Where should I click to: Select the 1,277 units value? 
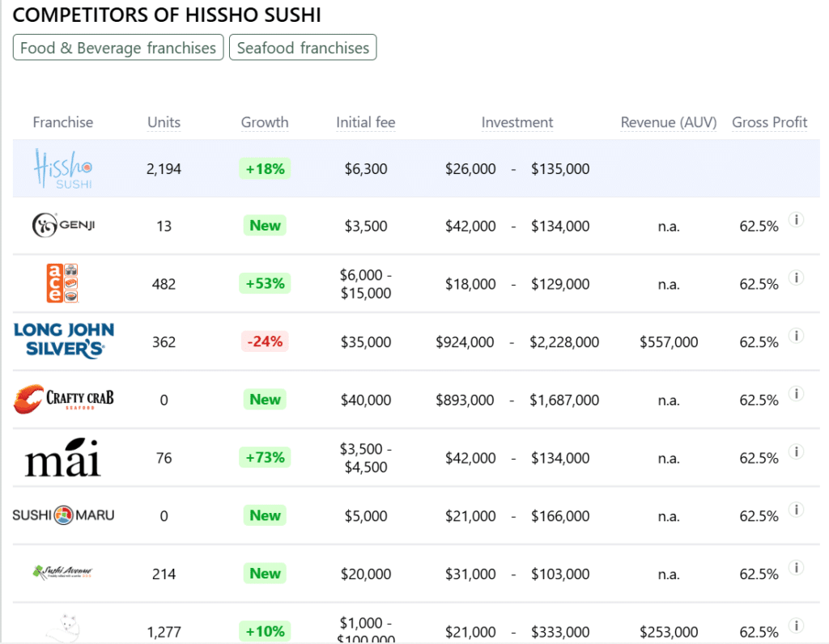coord(164,632)
